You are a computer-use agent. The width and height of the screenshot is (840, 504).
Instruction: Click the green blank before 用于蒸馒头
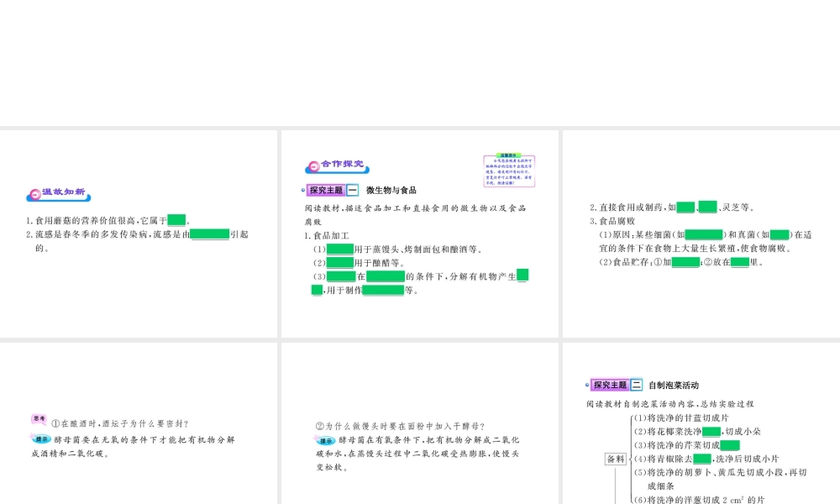(340, 249)
